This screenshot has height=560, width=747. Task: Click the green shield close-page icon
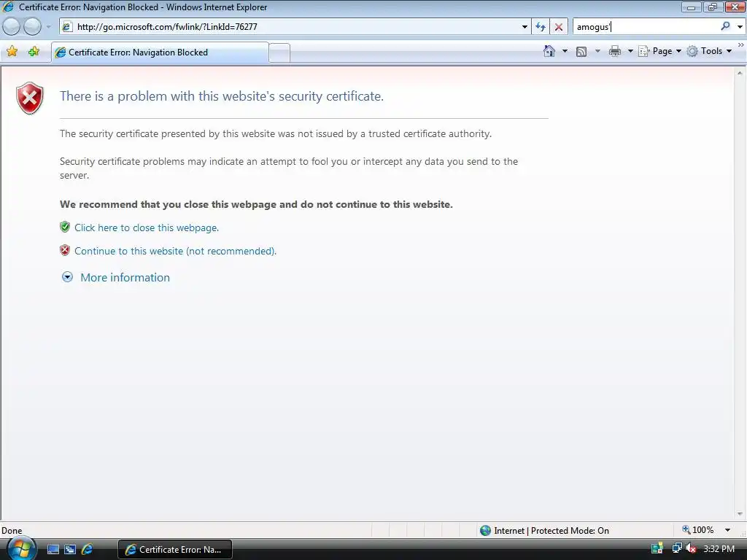pyautogui.click(x=65, y=227)
